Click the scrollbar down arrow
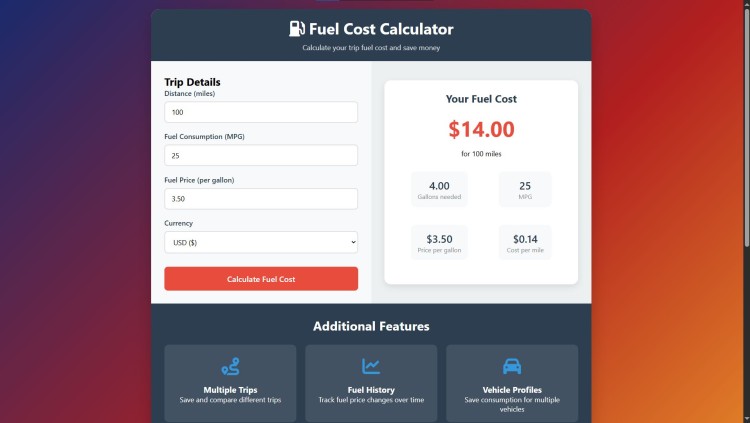This screenshot has height=423, width=750. click(746, 419)
